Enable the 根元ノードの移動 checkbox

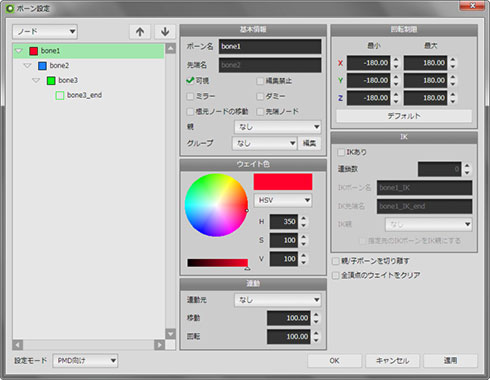[190, 111]
